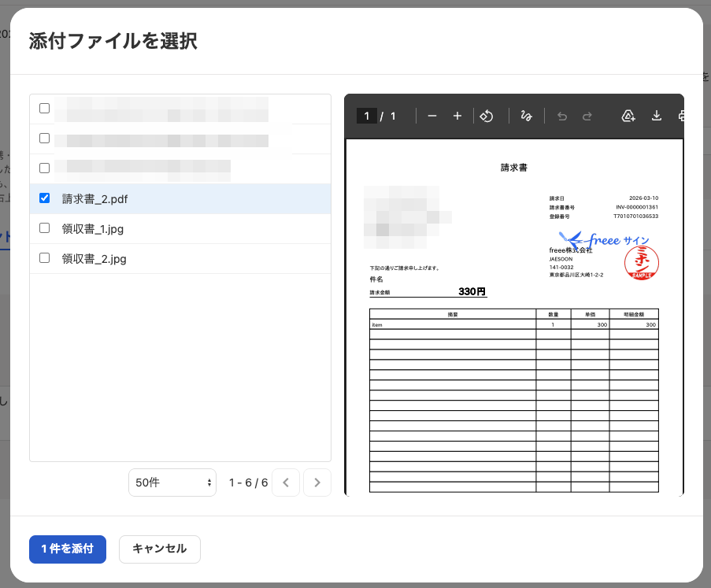Screen dimensions: 711x588
Task: Click the date 2026-03-10 in preview
Action: [x=643, y=198]
